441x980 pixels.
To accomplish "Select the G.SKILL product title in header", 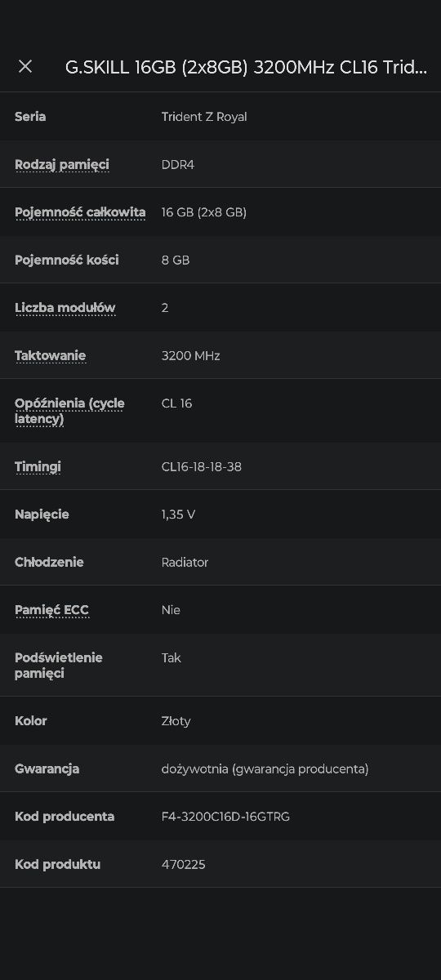I will point(246,67).
